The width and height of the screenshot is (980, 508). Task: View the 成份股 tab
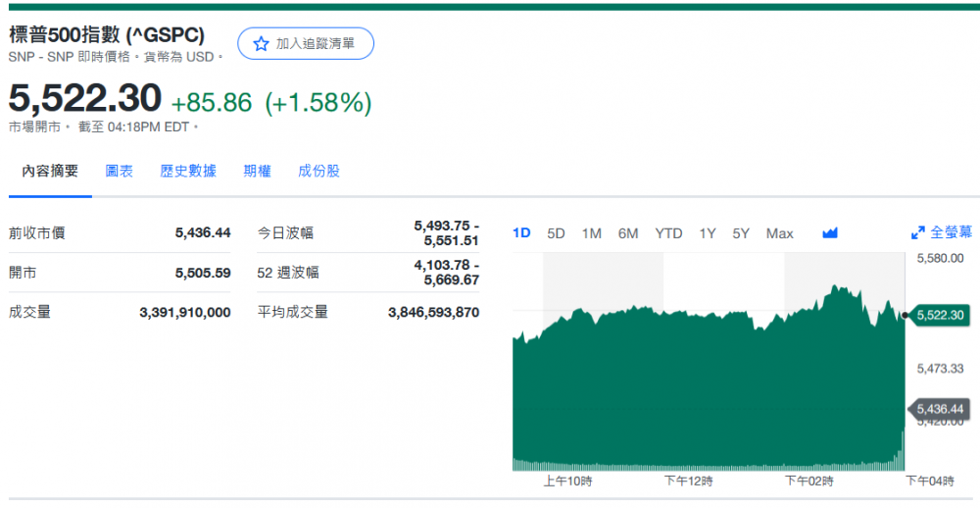[x=318, y=172]
